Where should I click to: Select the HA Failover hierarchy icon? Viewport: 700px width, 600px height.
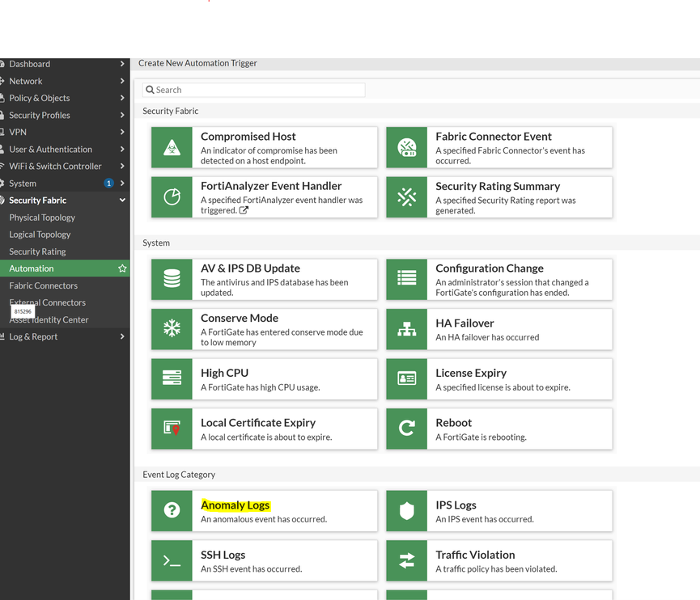(406, 329)
